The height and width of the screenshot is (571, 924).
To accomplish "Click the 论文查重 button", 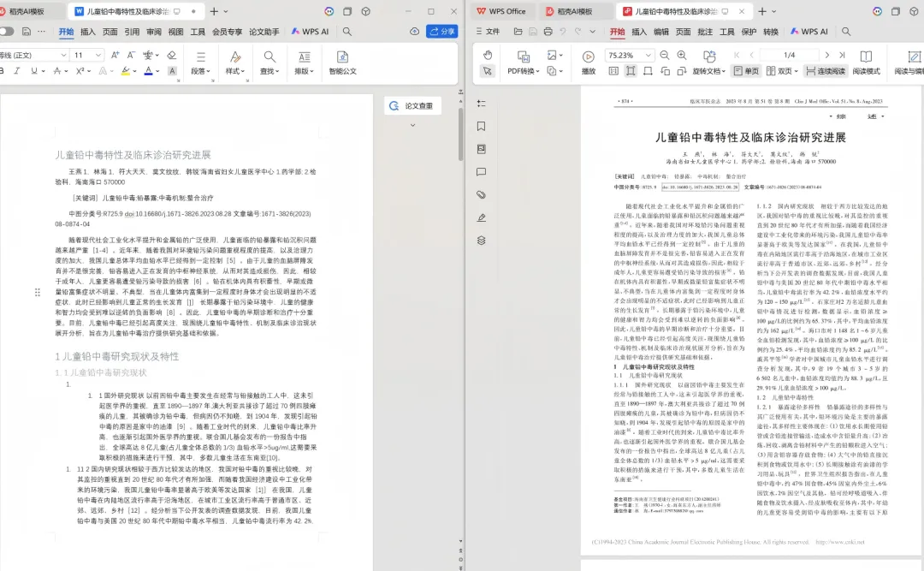I will coord(412,105).
